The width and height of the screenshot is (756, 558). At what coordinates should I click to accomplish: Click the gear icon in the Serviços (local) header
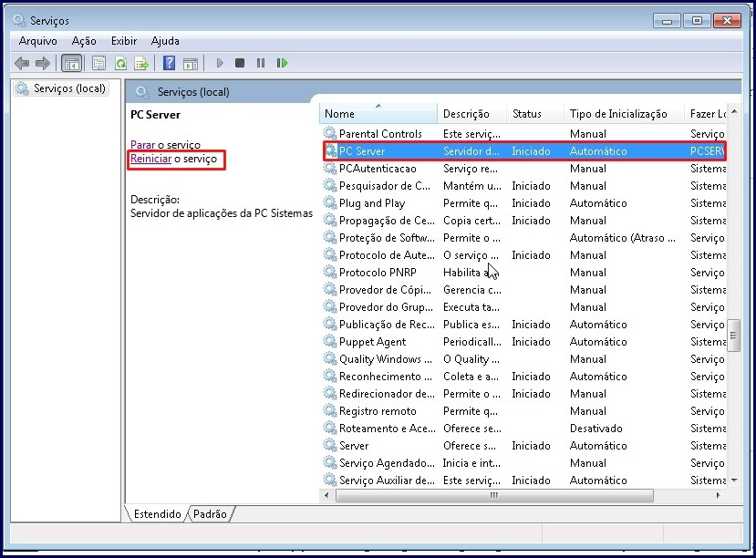(141, 91)
